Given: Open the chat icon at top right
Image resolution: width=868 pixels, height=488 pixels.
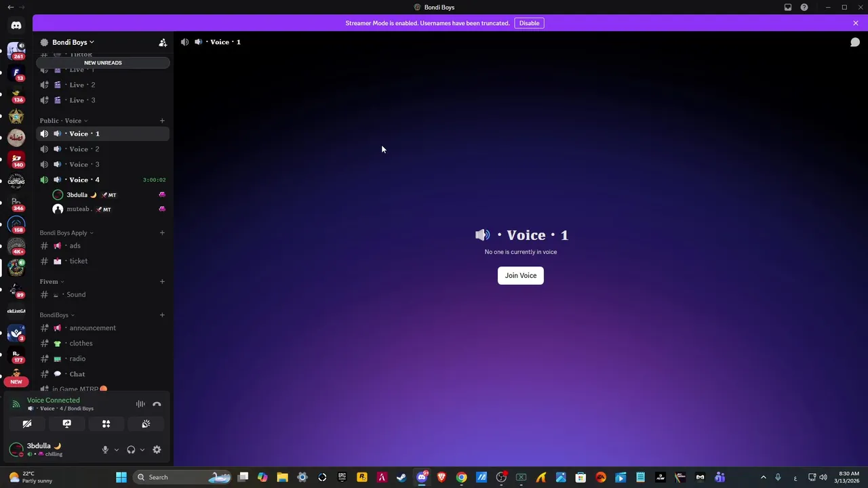Looking at the screenshot, I should [855, 42].
